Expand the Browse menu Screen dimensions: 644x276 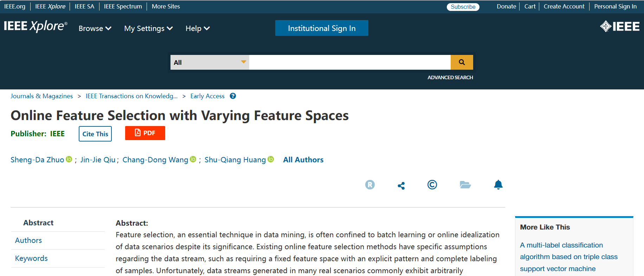pos(95,29)
